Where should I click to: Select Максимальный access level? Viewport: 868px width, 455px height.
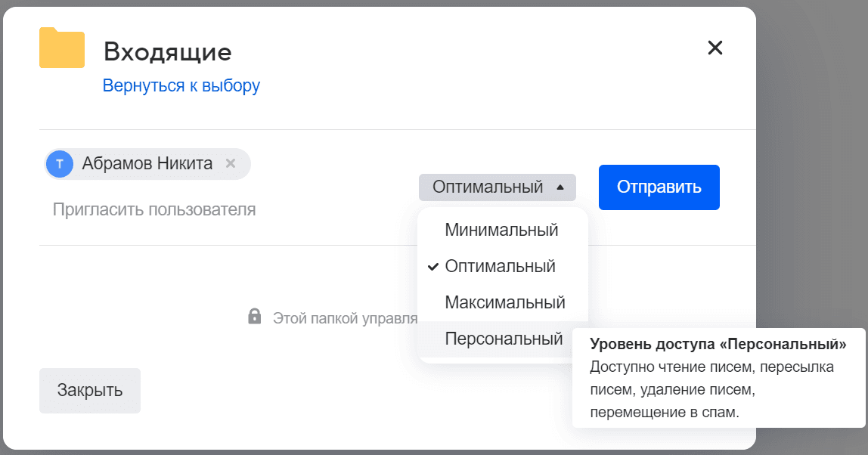click(x=503, y=302)
